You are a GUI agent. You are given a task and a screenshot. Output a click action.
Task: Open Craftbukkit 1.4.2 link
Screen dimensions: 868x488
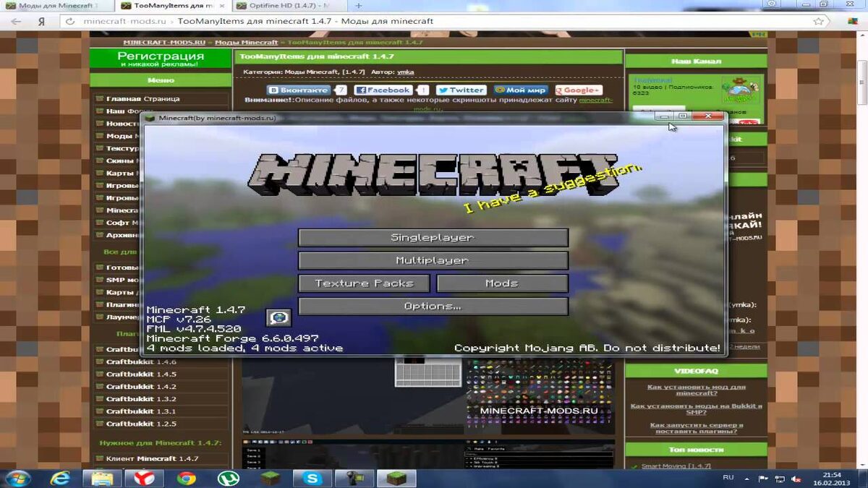click(141, 387)
